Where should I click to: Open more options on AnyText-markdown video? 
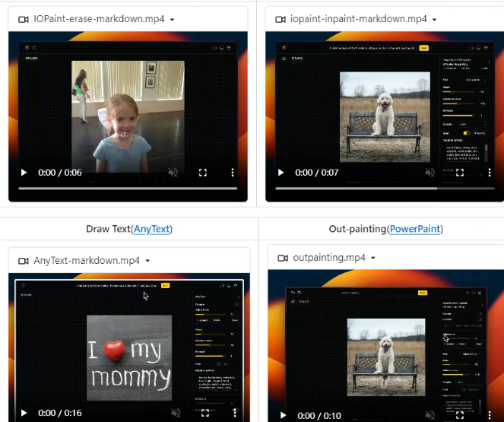click(x=235, y=413)
